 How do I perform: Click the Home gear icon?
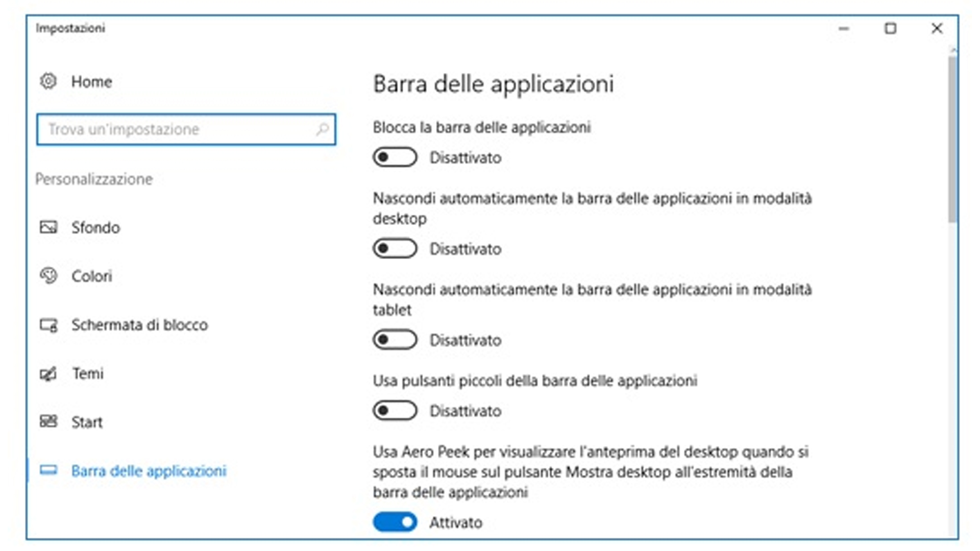click(48, 81)
